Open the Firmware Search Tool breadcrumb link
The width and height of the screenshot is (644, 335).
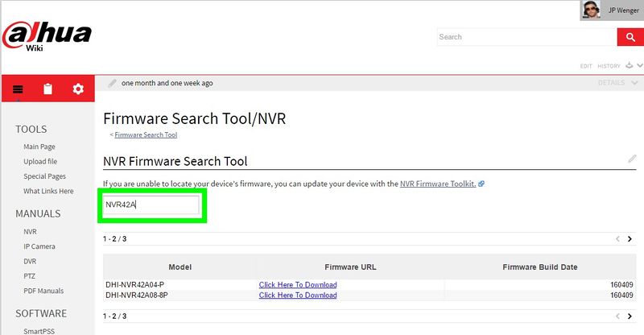(x=146, y=134)
